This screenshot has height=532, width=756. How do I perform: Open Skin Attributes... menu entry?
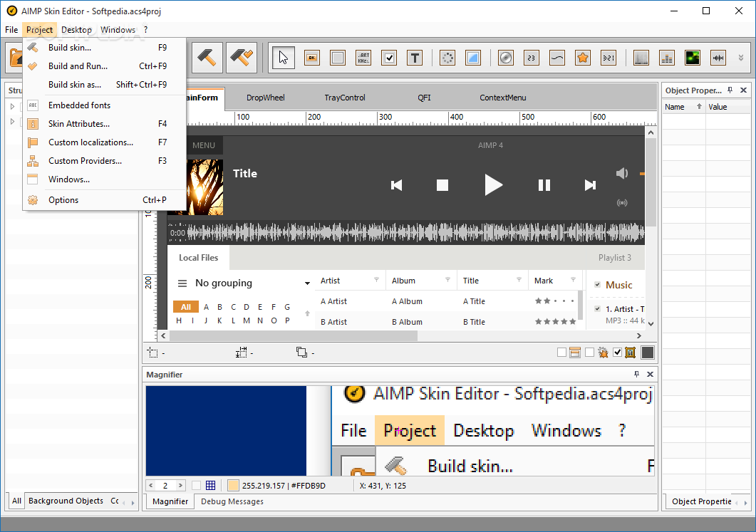pos(104,124)
